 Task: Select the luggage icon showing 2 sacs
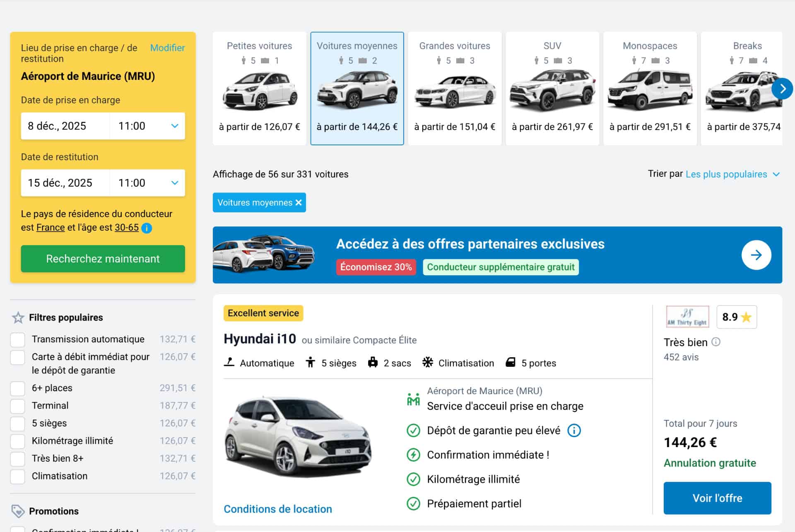tap(373, 363)
